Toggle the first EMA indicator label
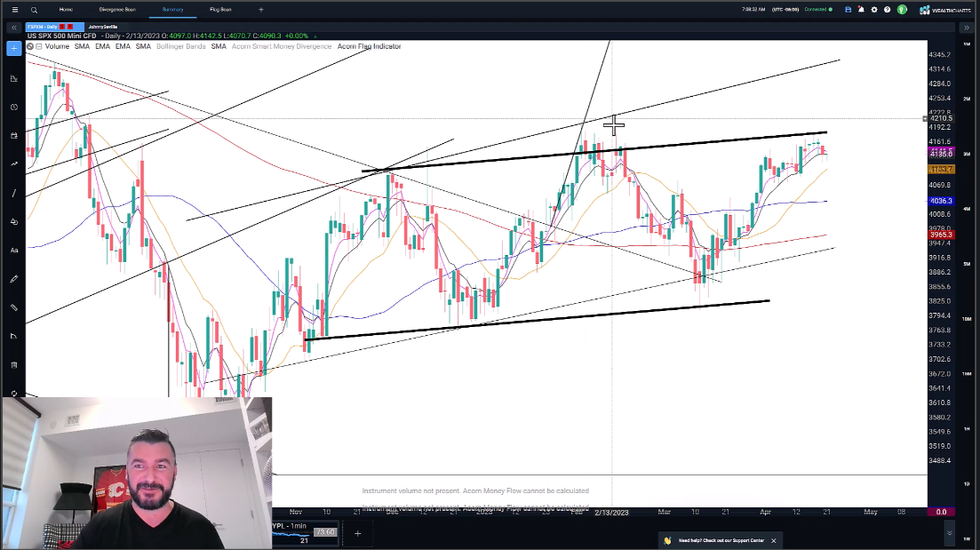Screen dimensions: 980x550 (102, 46)
